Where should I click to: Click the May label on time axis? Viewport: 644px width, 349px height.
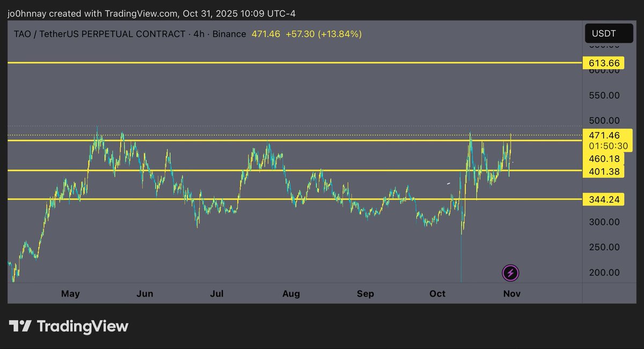tap(70, 294)
